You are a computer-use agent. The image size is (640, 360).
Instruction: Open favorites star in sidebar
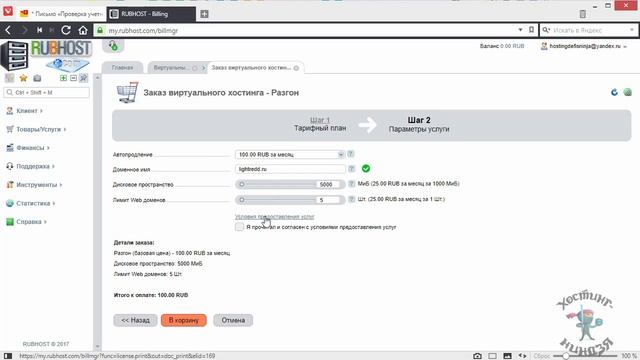click(x=23, y=78)
